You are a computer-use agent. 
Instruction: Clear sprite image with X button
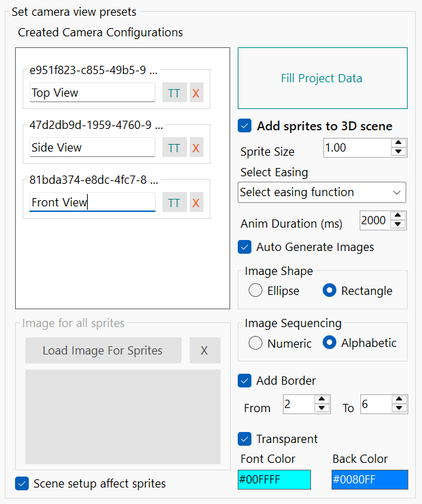205,350
